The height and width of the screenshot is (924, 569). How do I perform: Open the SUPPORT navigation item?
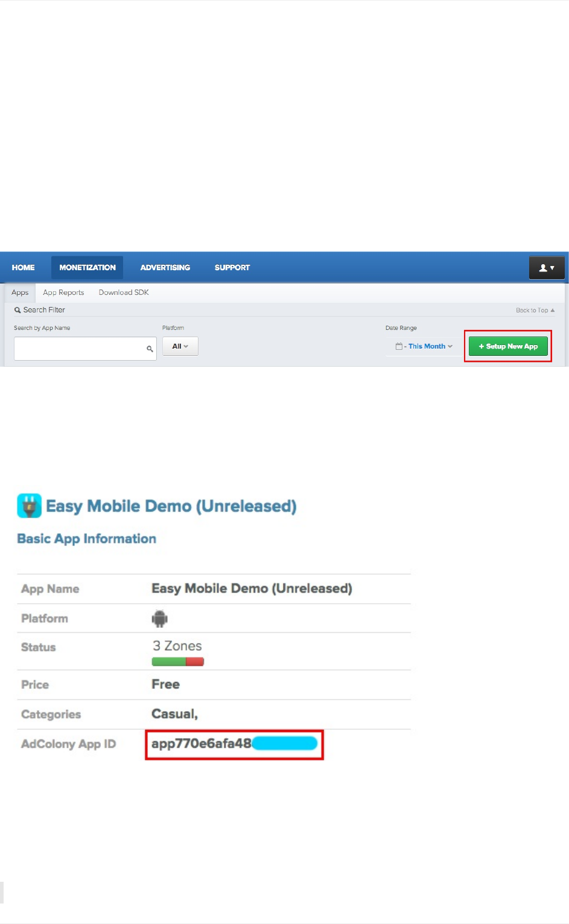232,268
